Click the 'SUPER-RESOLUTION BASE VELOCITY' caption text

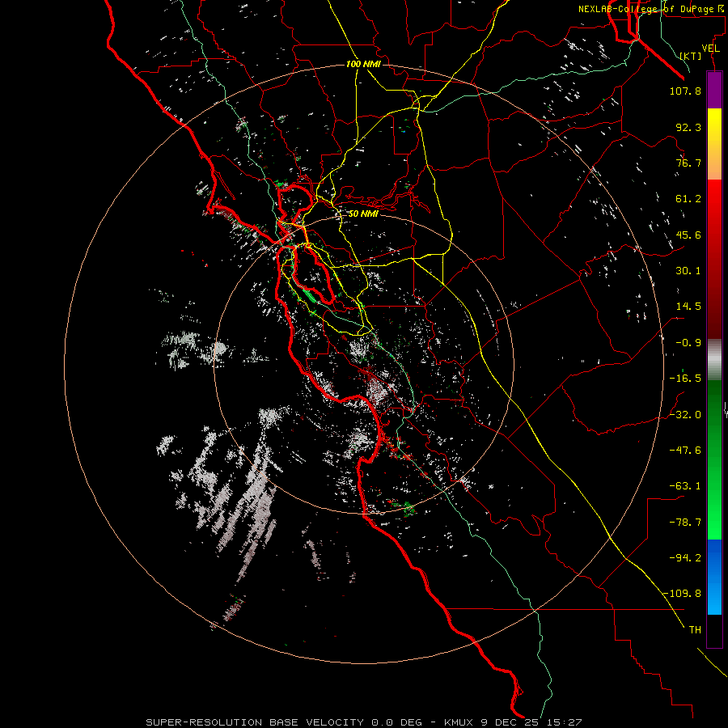click(x=255, y=722)
